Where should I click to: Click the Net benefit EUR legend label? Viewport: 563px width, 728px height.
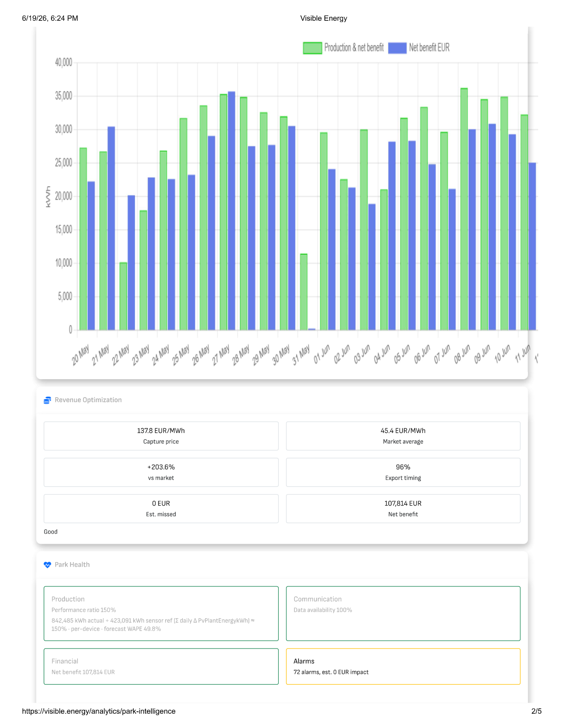(429, 48)
